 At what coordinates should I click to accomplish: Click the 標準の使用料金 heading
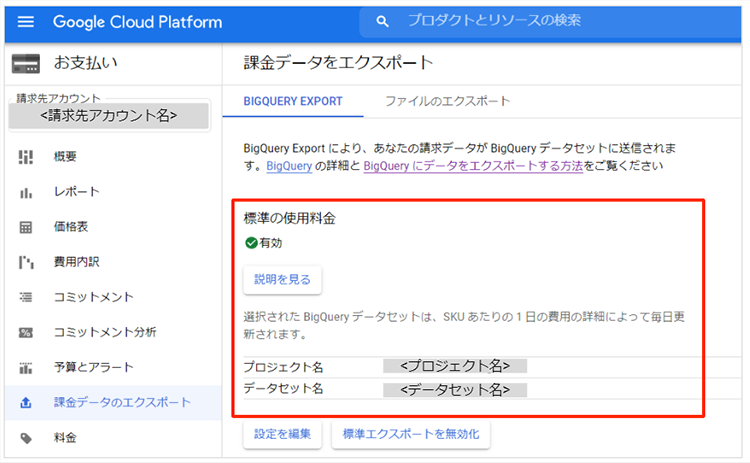(x=289, y=219)
